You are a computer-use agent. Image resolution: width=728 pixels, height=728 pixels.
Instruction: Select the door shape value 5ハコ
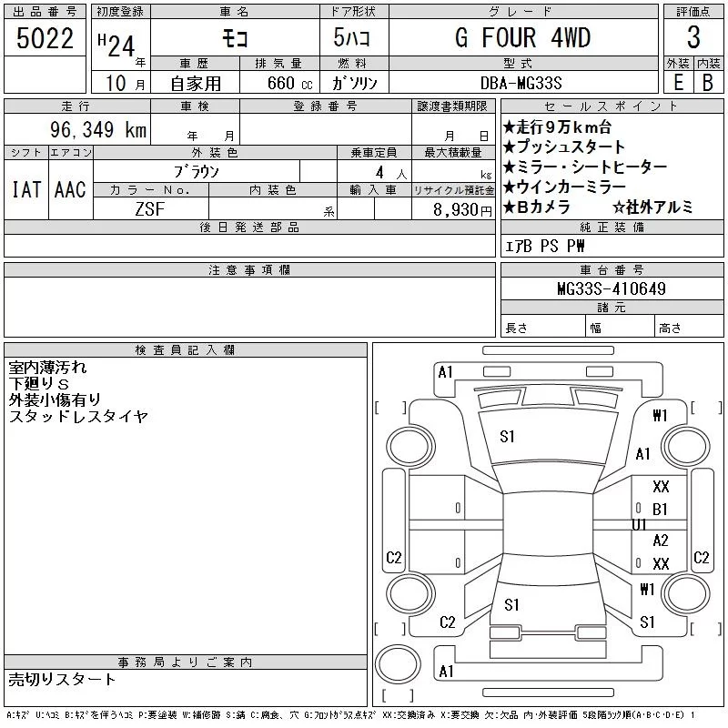click(x=351, y=37)
